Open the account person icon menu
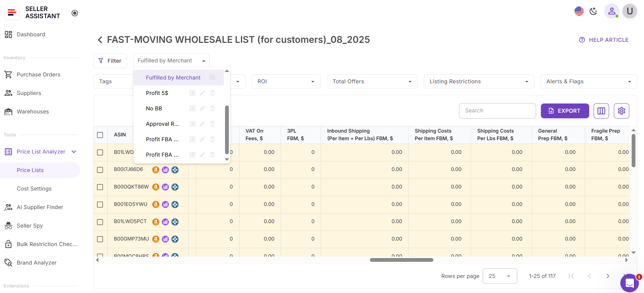The height and width of the screenshot is (293, 644). pos(611,11)
